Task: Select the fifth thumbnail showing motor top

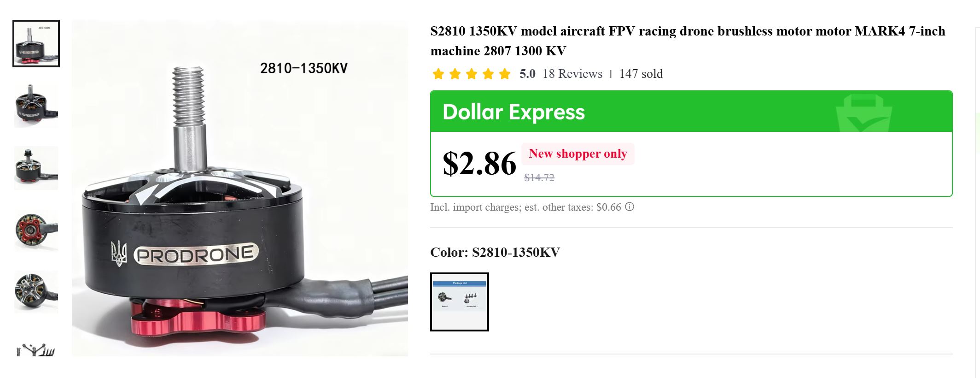Action: 36,292
